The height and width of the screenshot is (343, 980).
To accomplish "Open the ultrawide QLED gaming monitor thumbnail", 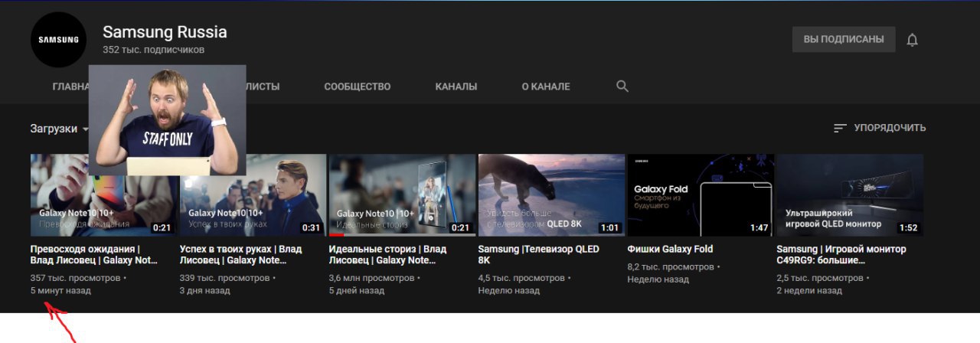I will click(850, 194).
